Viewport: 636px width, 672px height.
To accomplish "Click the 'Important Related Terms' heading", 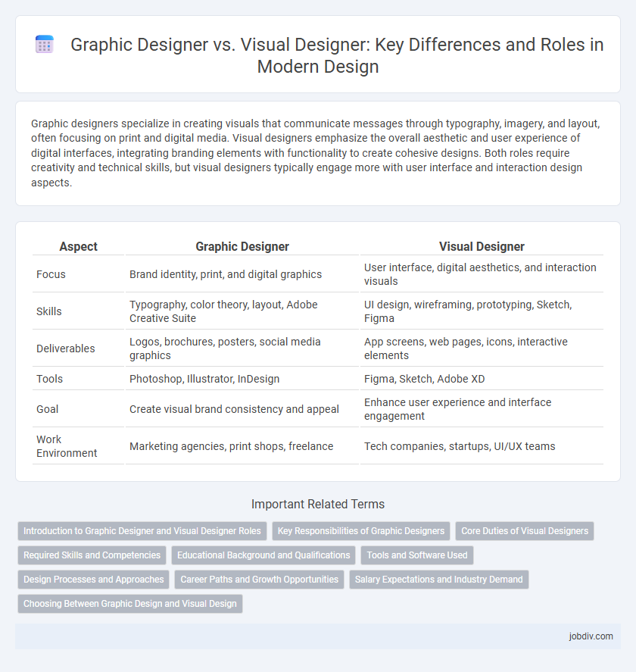I will (318, 504).
